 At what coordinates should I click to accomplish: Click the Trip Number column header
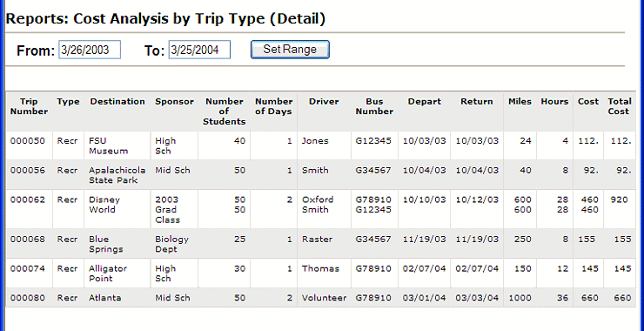(x=30, y=106)
